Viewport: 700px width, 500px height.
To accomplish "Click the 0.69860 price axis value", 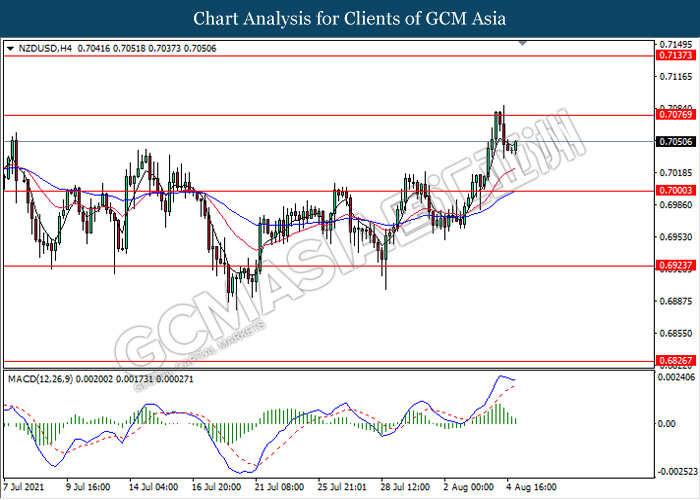I will click(x=676, y=204).
